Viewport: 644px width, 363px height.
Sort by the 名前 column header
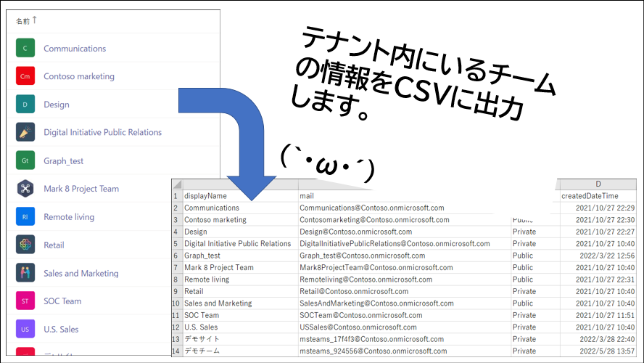pyautogui.click(x=26, y=20)
